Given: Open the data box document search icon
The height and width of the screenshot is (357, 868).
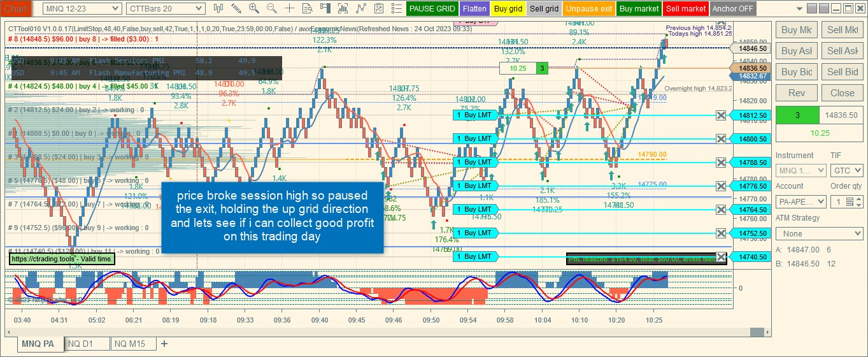Looking at the screenshot, I should tap(308, 8).
